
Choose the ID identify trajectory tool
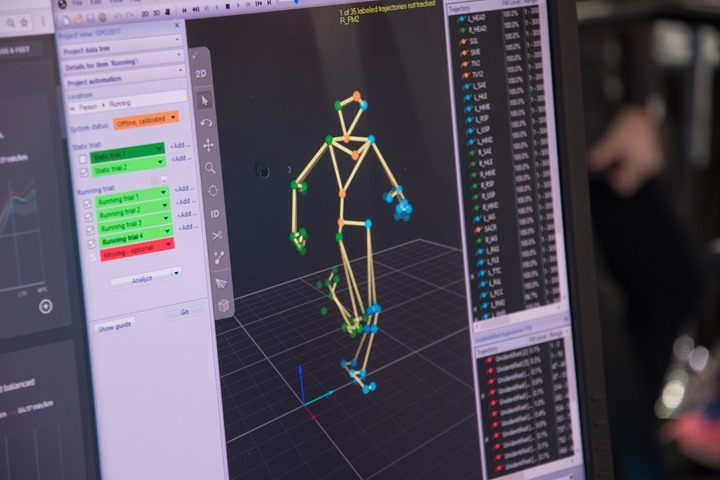214,213
